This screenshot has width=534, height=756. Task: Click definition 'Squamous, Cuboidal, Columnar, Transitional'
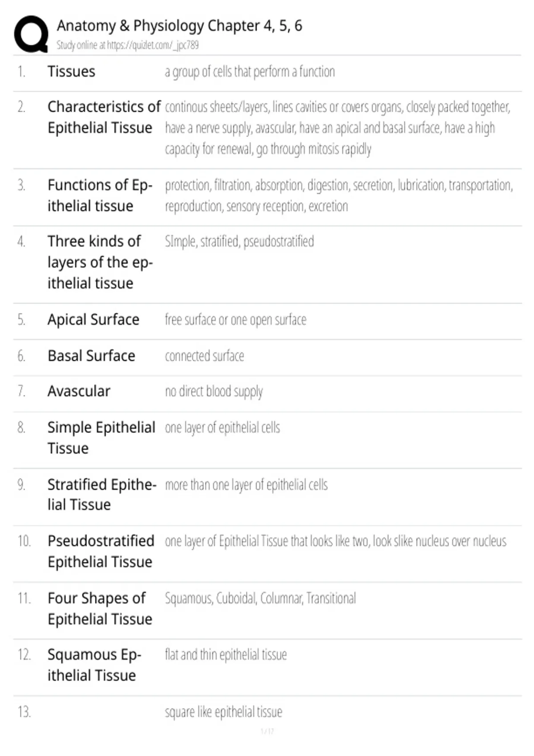coord(260,599)
